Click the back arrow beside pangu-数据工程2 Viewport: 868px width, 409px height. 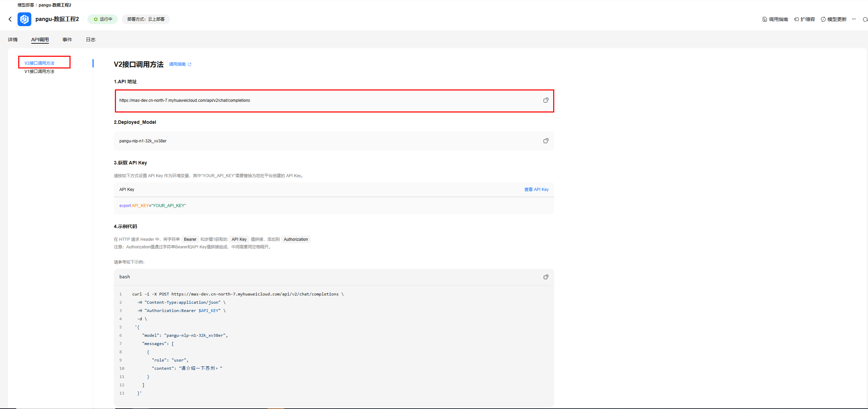click(x=10, y=19)
